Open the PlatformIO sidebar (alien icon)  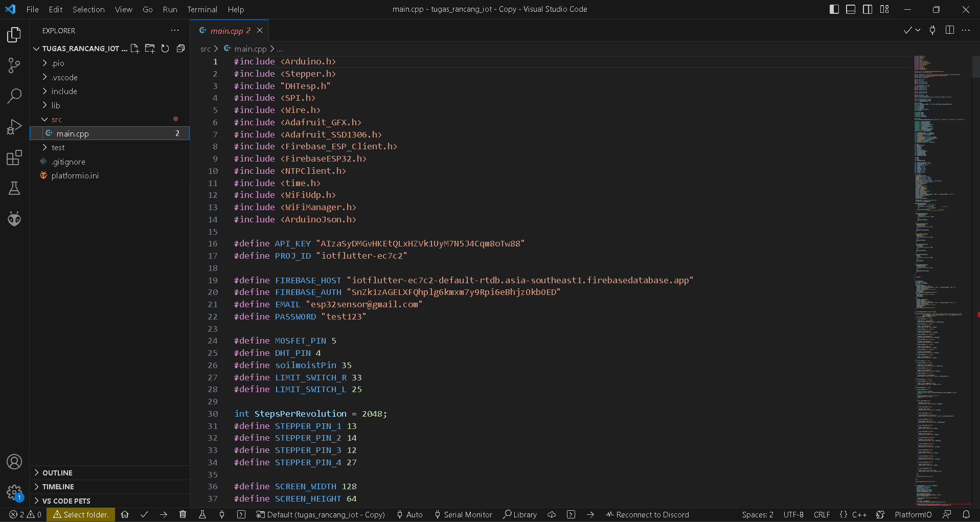pyautogui.click(x=14, y=219)
